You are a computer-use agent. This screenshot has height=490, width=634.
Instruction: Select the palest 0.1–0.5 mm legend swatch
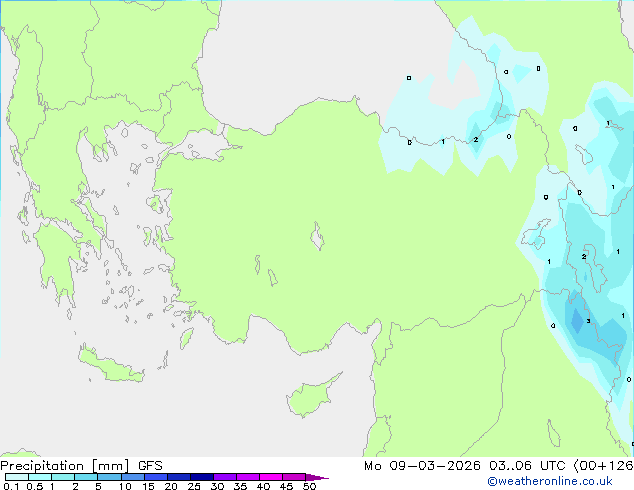click(x=17, y=477)
